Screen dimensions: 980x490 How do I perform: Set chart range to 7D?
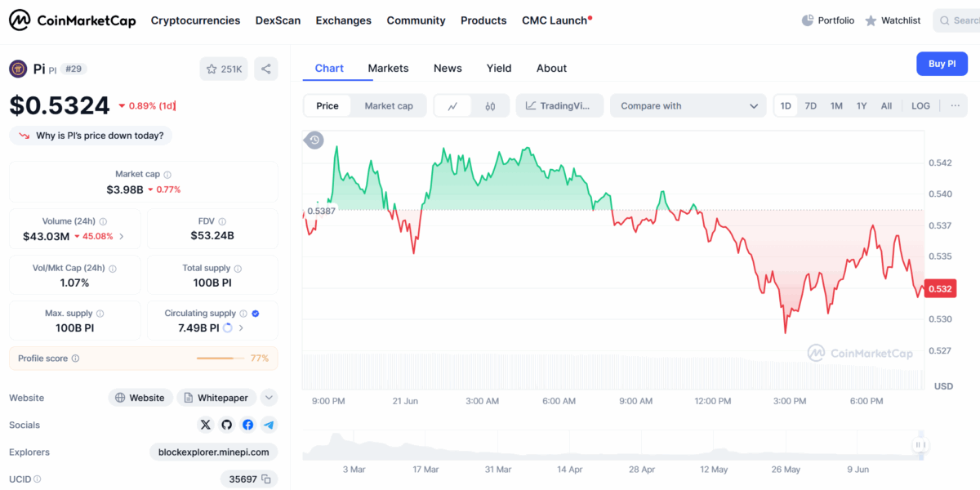point(811,105)
